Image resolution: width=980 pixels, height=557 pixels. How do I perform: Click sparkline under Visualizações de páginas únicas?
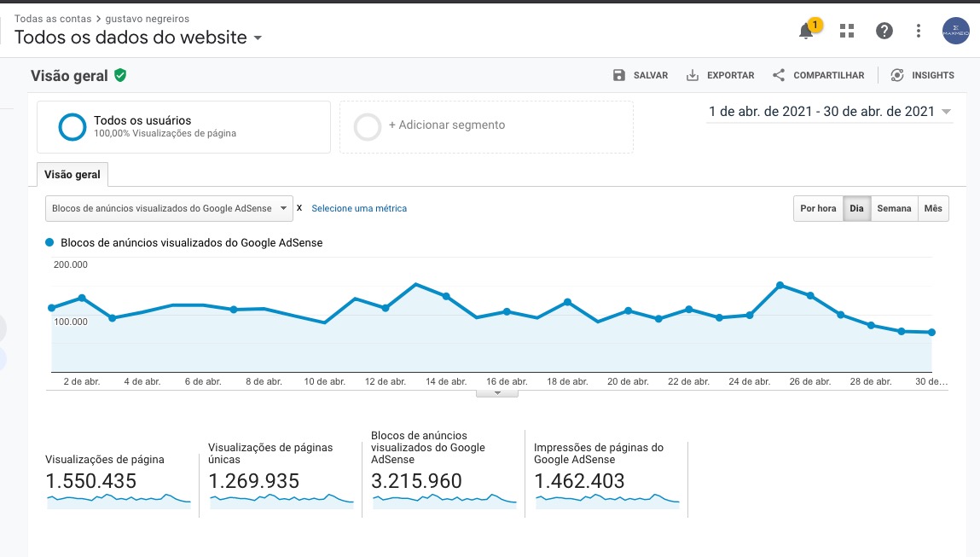click(x=281, y=501)
